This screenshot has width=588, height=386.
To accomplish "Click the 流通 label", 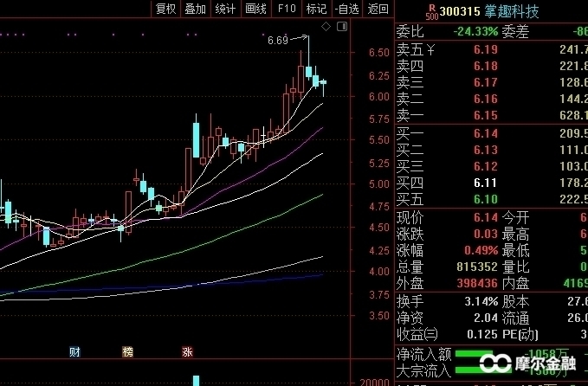I will click(515, 318).
